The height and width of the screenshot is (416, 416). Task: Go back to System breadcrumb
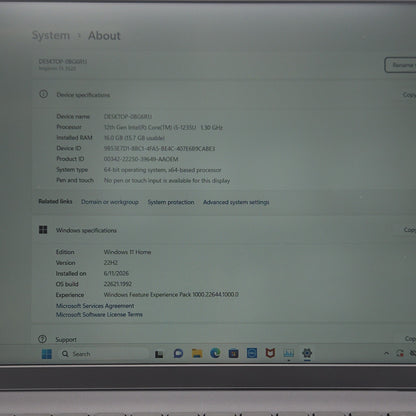(x=51, y=35)
